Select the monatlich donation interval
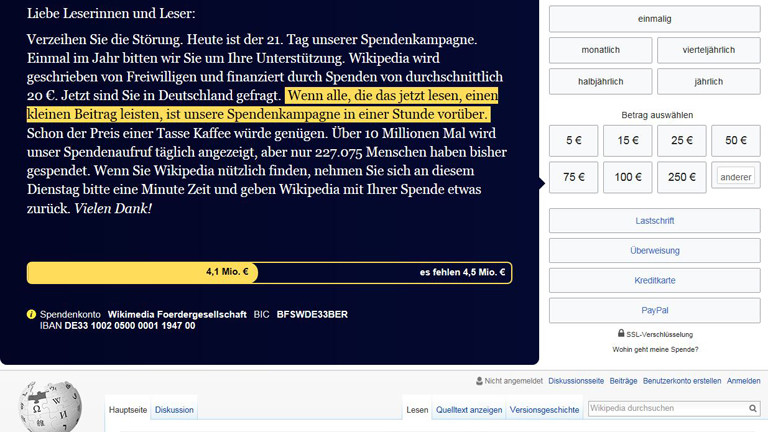This screenshot has height=432, width=768. point(600,50)
